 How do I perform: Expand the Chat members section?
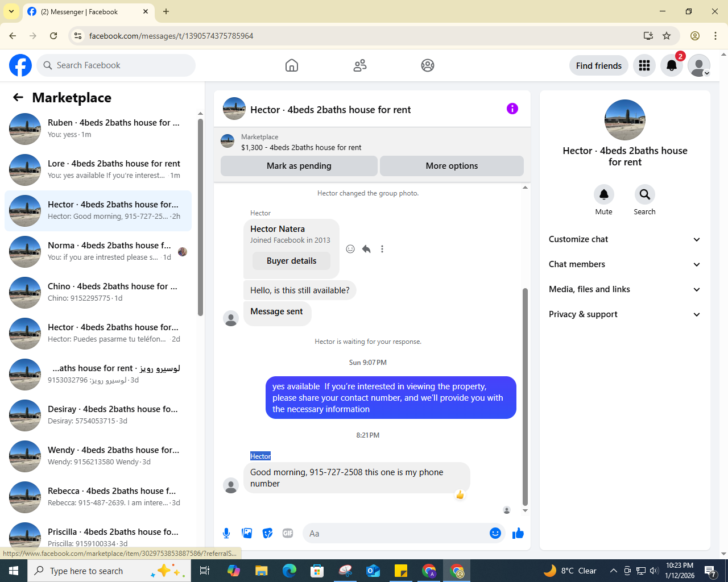pos(624,264)
